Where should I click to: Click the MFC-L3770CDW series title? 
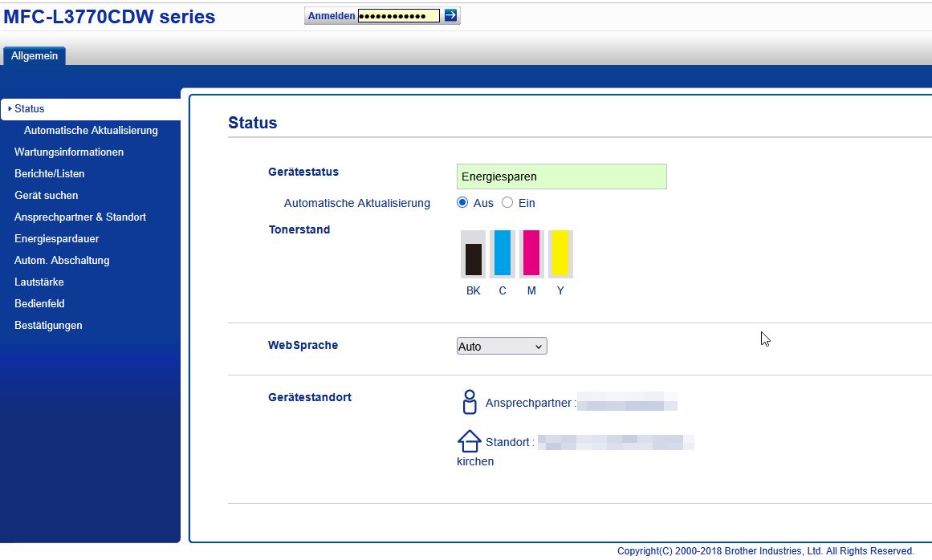click(x=109, y=17)
